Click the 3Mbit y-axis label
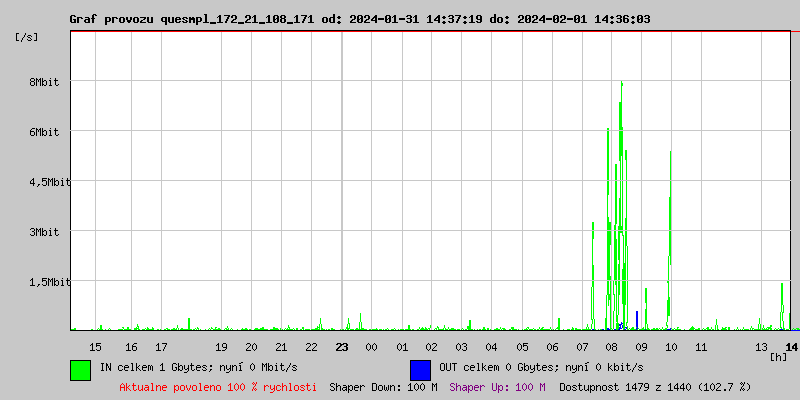The width and height of the screenshot is (800, 400). point(44,232)
